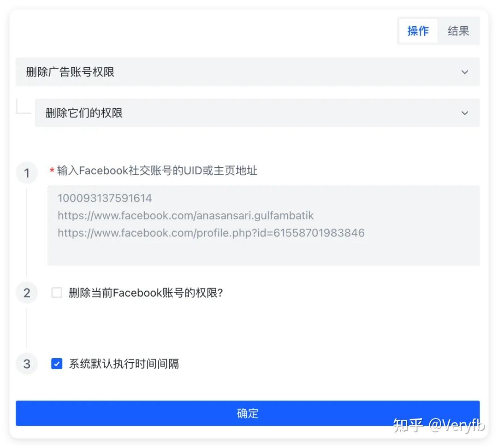The width and height of the screenshot is (498, 448).
Task: Enable 删除当前Facebook账号的权限 checkbox
Action: [x=56, y=292]
